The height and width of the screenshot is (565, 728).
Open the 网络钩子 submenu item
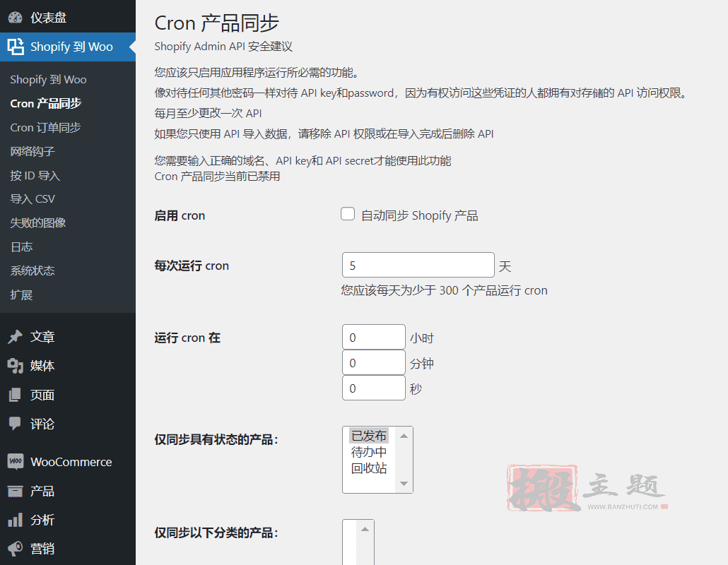tap(33, 151)
